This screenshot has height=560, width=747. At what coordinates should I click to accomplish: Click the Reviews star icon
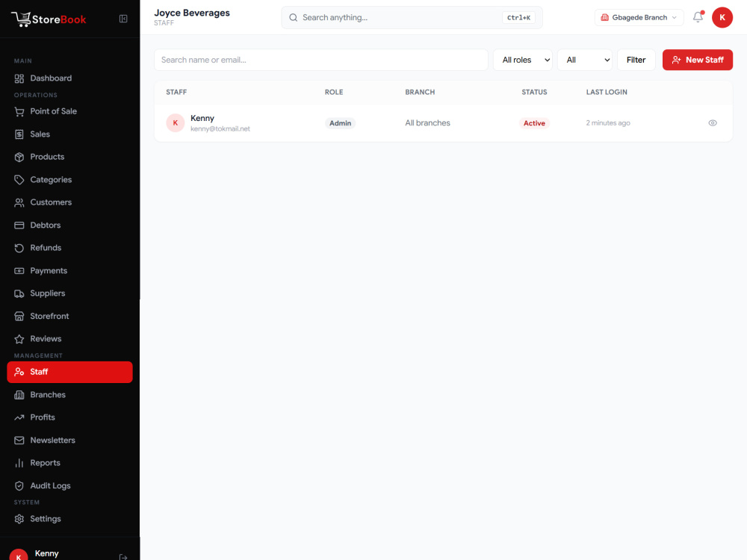(19, 339)
